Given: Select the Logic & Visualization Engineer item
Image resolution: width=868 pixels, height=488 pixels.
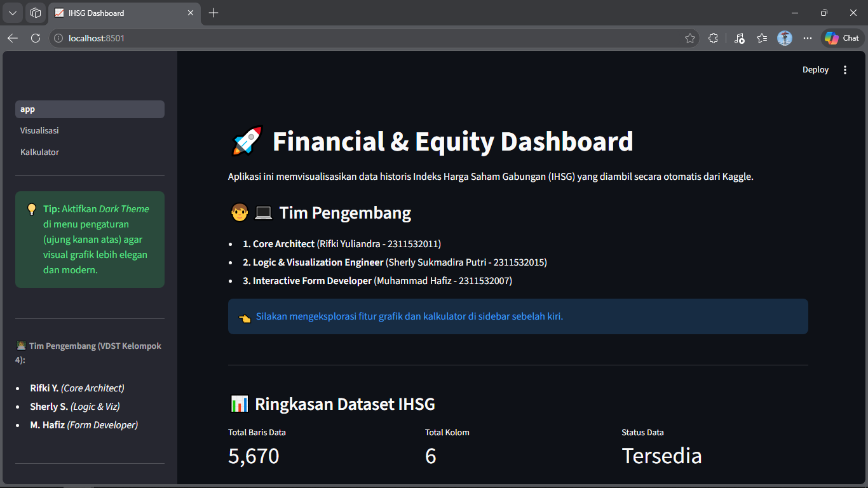Looking at the screenshot, I should (395, 262).
